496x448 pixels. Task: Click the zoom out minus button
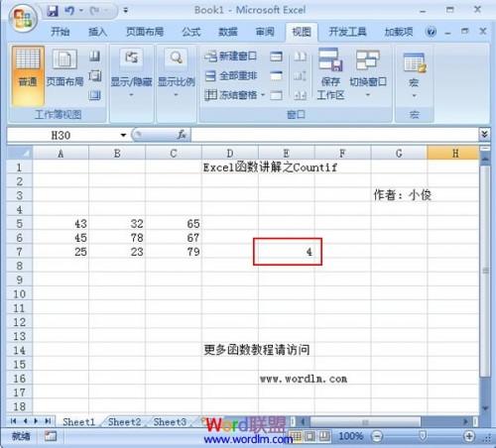[x=377, y=436]
